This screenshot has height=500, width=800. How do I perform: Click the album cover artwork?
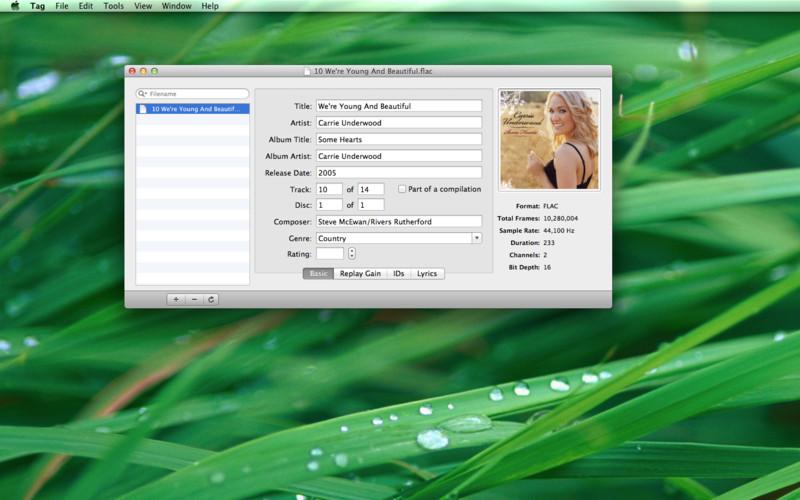point(549,140)
